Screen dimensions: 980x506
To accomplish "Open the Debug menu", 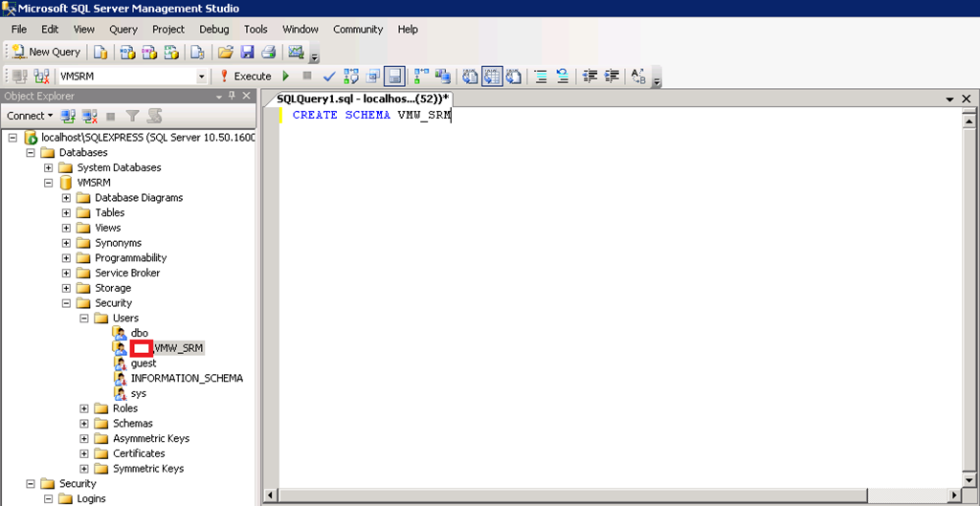I will [214, 30].
